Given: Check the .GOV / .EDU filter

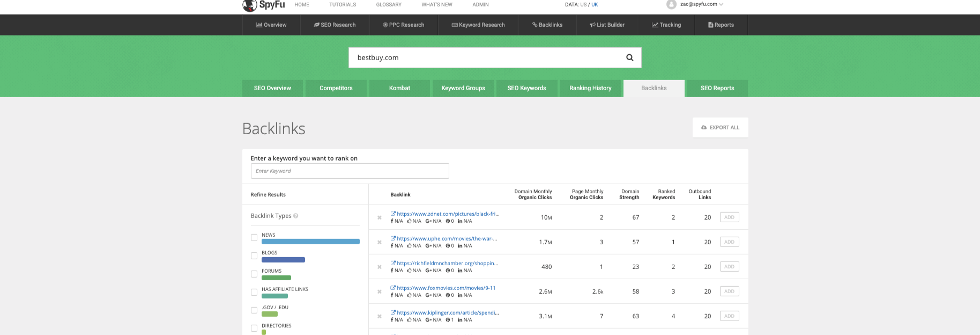Looking at the screenshot, I should 254,310.
